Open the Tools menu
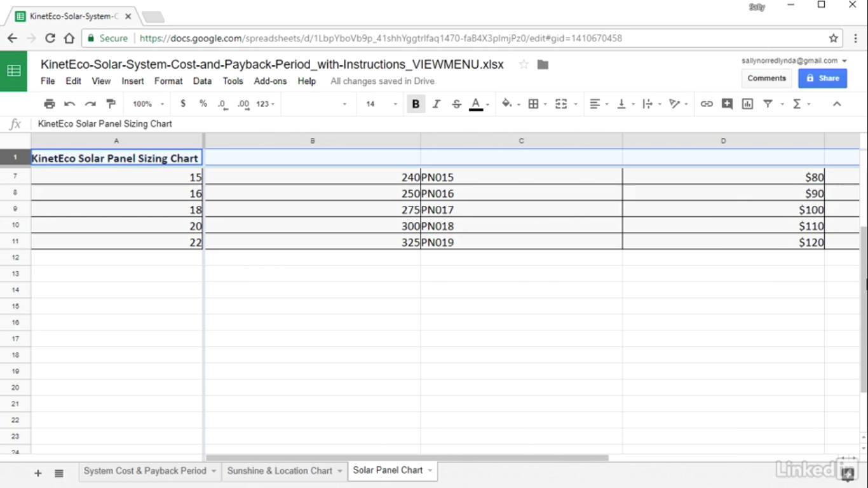Image resolution: width=868 pixels, height=488 pixels. (x=233, y=81)
